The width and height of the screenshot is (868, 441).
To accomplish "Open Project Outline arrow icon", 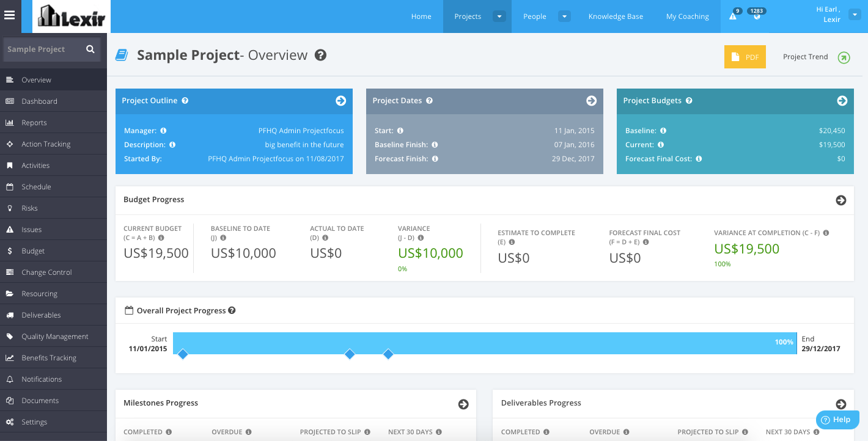I will click(341, 101).
